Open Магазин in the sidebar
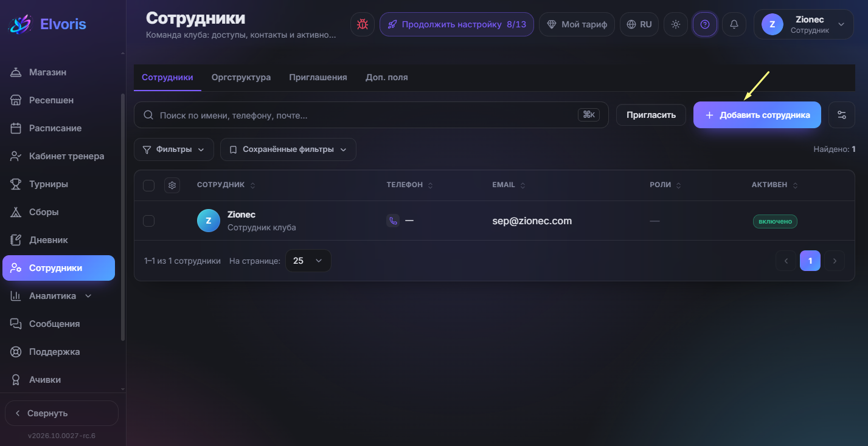 (58, 72)
